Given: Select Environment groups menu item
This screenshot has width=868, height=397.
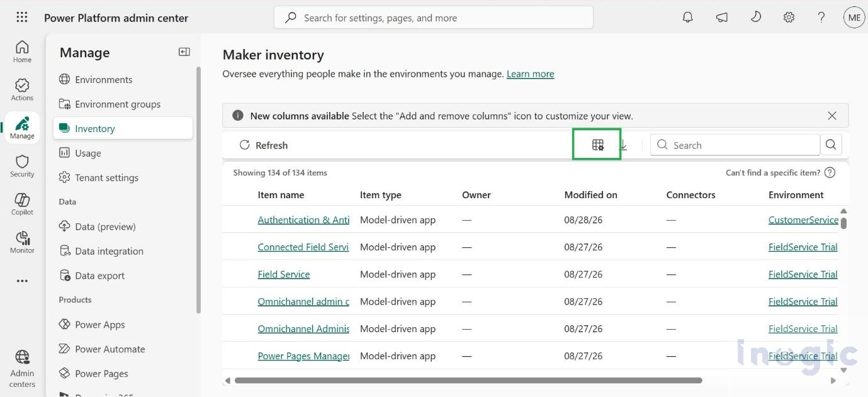Looking at the screenshot, I should 123,104.
